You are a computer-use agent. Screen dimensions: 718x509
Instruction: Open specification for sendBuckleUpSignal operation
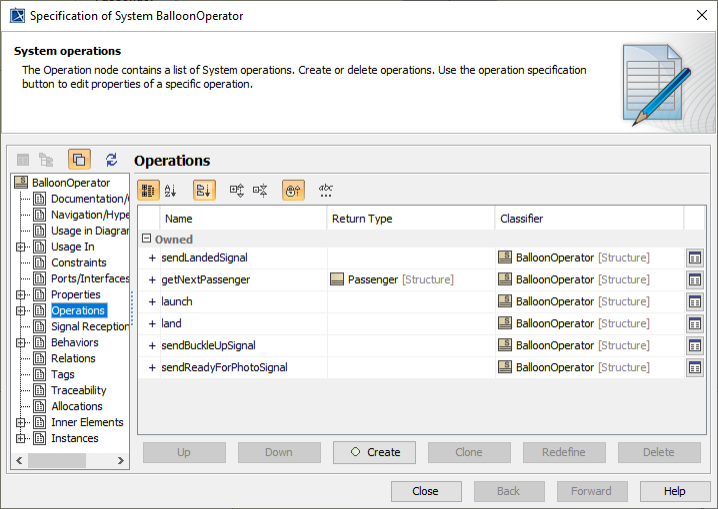(695, 346)
